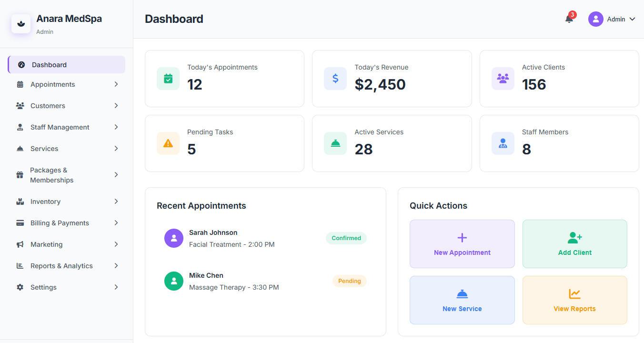Viewport: 644px width, 343px height.
Task: Open the Admin user dropdown
Action: pos(612,19)
